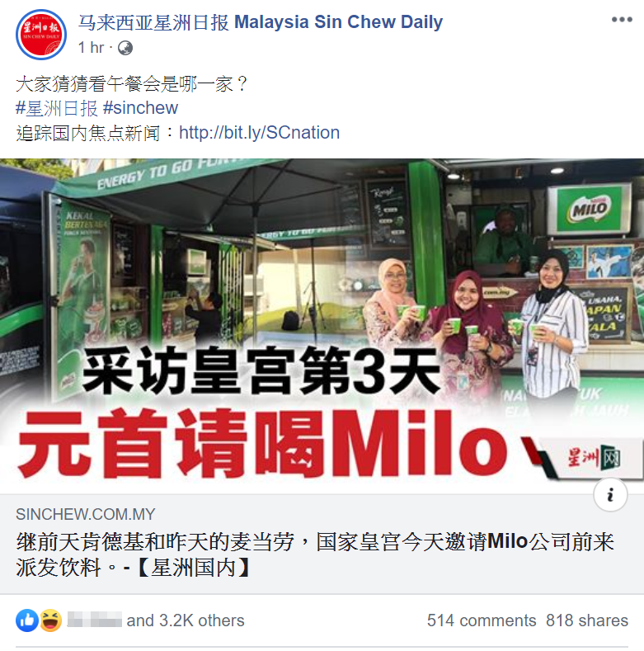The width and height of the screenshot is (644, 651).
Task: Click the #星洲日报 hashtag
Action: [x=56, y=108]
